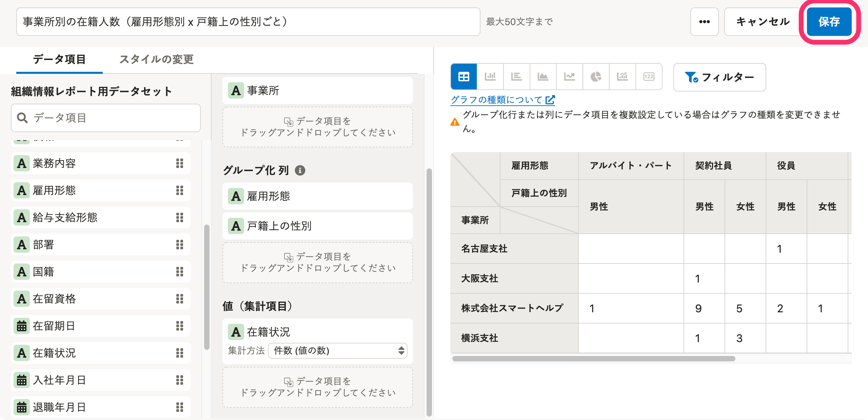Click the 契約社員 column header
The height and width of the screenshot is (420, 868).
click(x=725, y=166)
